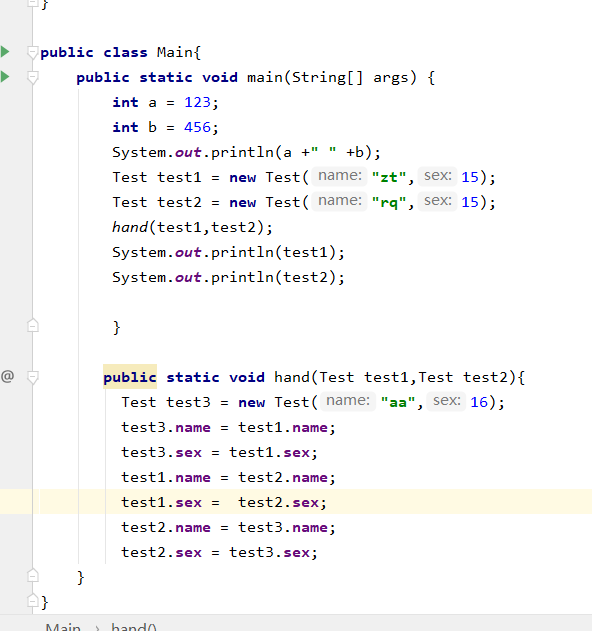The image size is (592, 631).
Task: Collapse the Main class fold marker
Action: [33, 52]
